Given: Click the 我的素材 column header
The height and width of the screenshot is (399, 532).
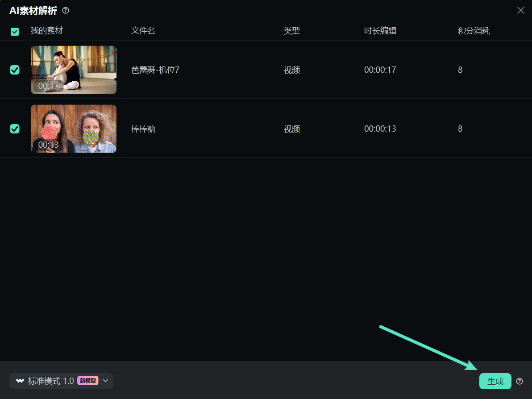Looking at the screenshot, I should coord(47,31).
